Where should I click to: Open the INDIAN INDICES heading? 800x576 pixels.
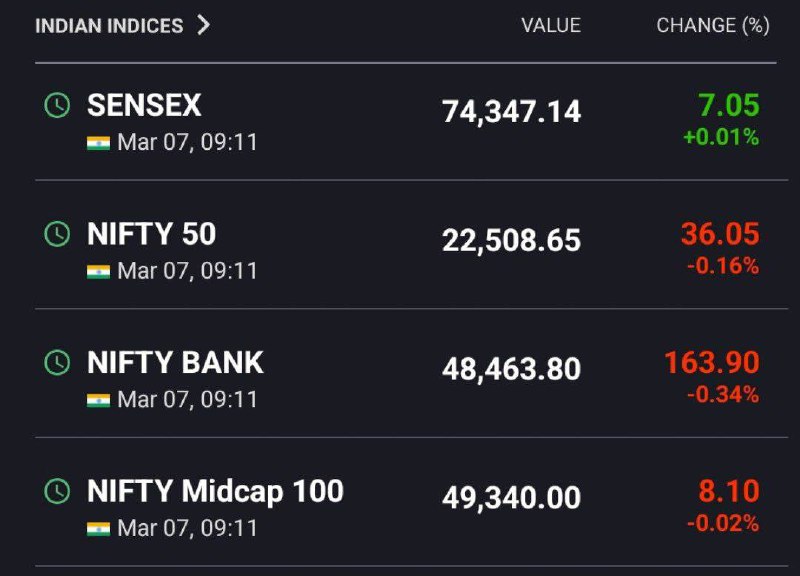[x=109, y=26]
